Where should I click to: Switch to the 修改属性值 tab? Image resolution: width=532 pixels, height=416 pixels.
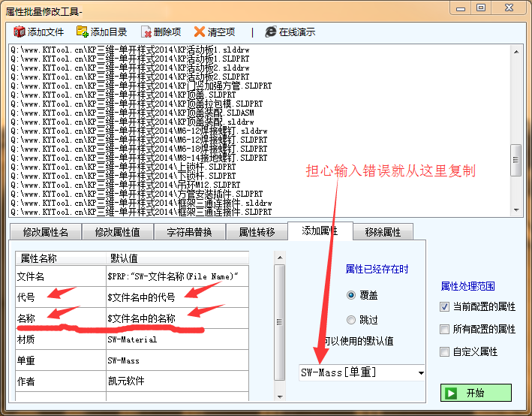coord(117,232)
